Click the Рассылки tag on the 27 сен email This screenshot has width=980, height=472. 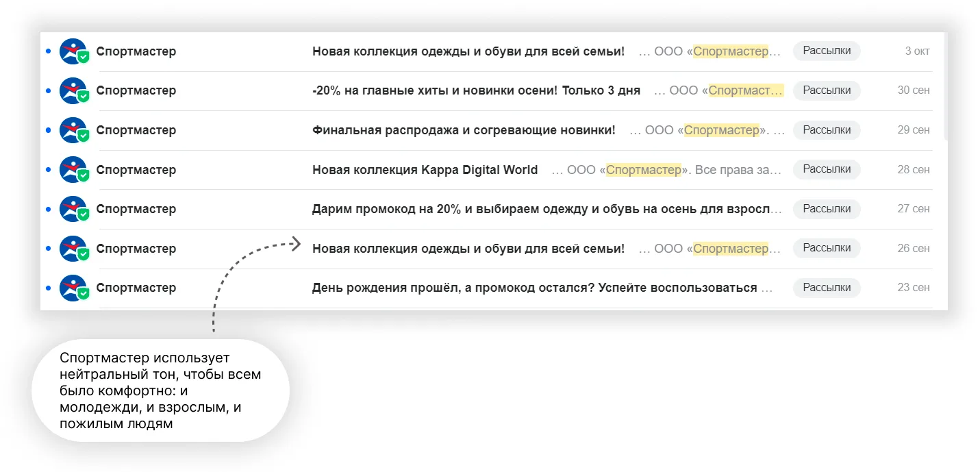click(x=827, y=209)
